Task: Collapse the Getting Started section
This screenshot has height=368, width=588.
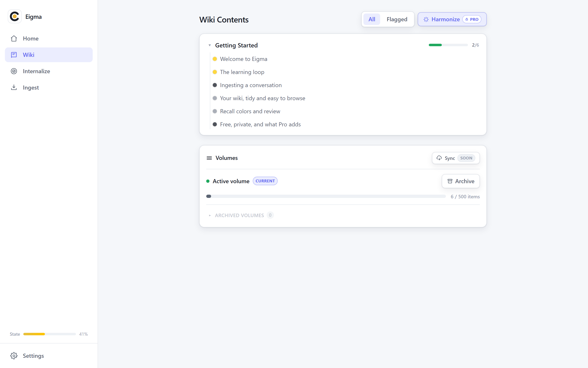Action: click(x=210, y=45)
